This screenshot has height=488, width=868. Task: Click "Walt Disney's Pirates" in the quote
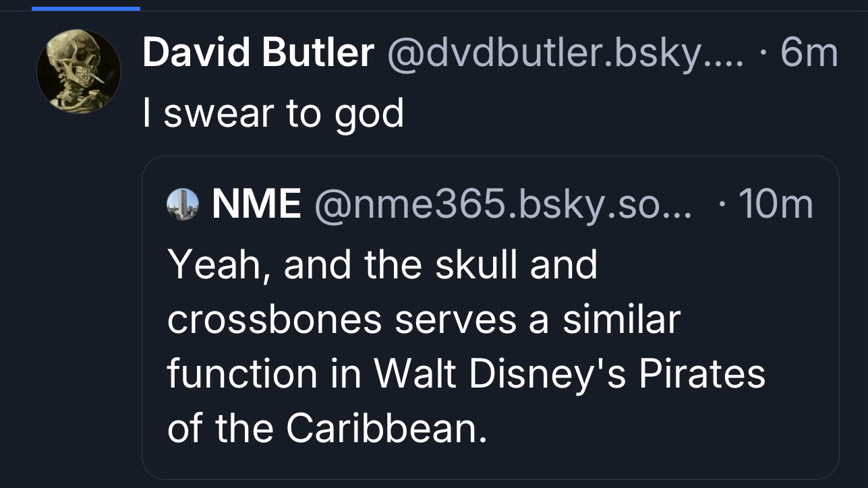click(x=570, y=373)
